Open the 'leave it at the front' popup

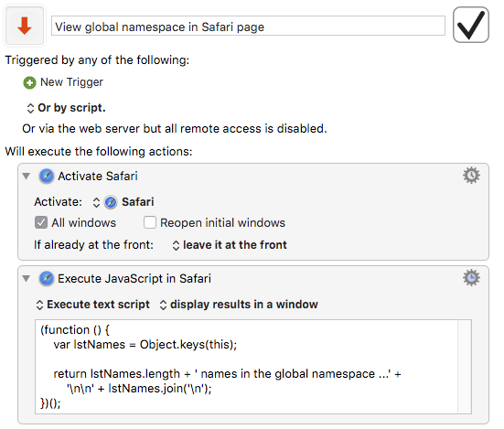click(230, 245)
